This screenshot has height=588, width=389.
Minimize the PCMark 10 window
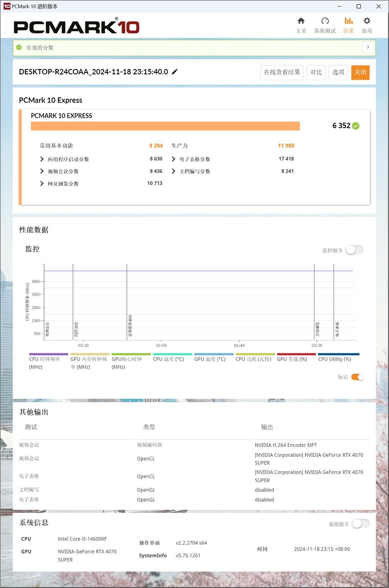coord(338,6)
